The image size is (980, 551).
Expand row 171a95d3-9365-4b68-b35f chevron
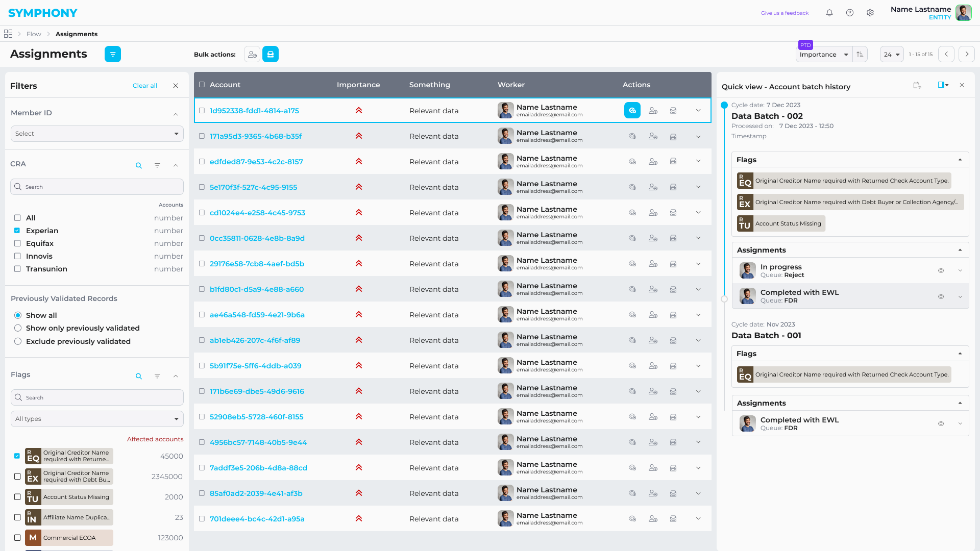(x=698, y=136)
